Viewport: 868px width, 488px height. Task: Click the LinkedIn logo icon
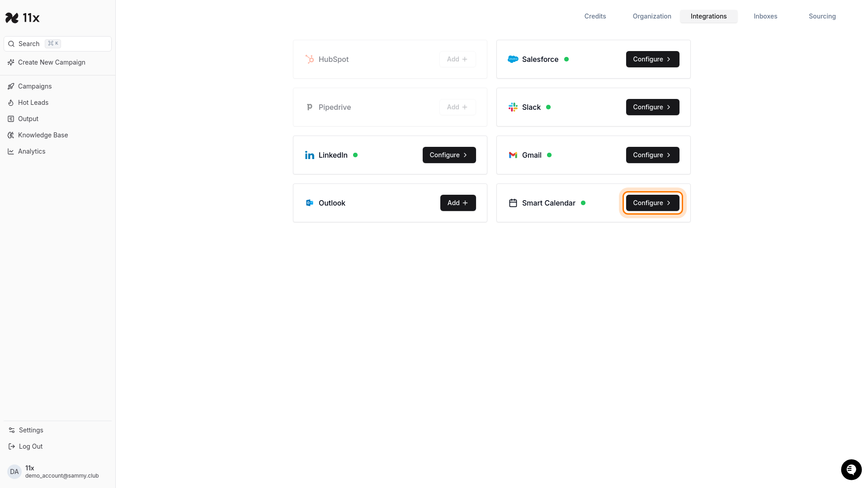310,155
